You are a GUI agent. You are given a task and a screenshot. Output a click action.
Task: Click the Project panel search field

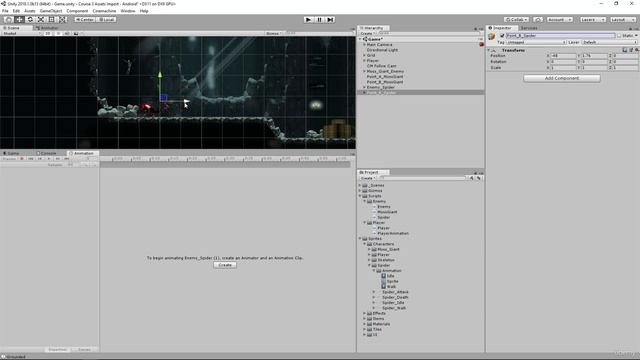[x=422, y=178]
